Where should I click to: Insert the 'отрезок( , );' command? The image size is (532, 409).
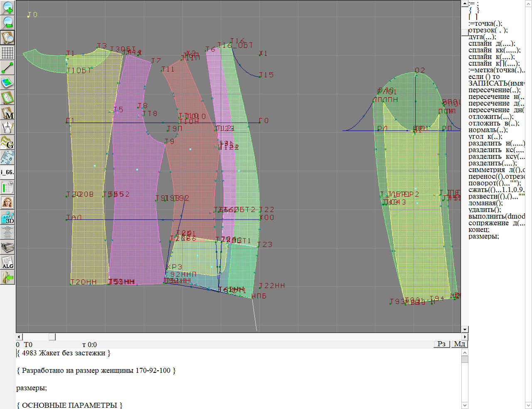click(x=488, y=30)
